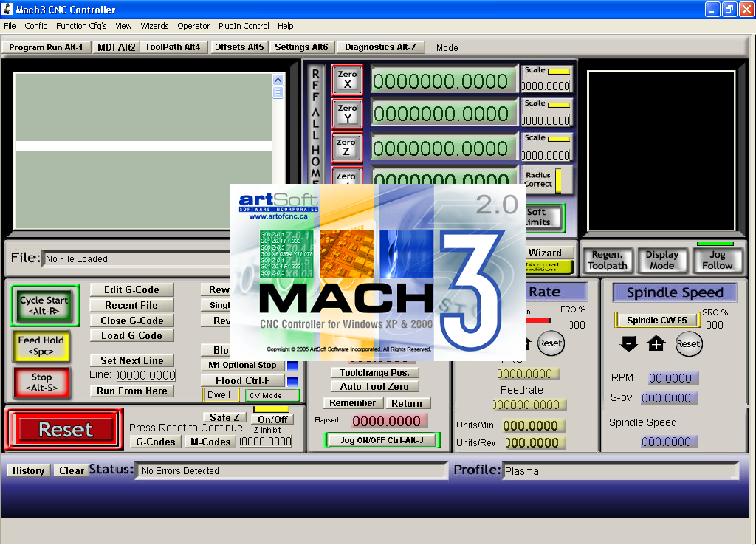The width and height of the screenshot is (756, 545).
Task: Click Set Next Line button
Action: [131, 360]
